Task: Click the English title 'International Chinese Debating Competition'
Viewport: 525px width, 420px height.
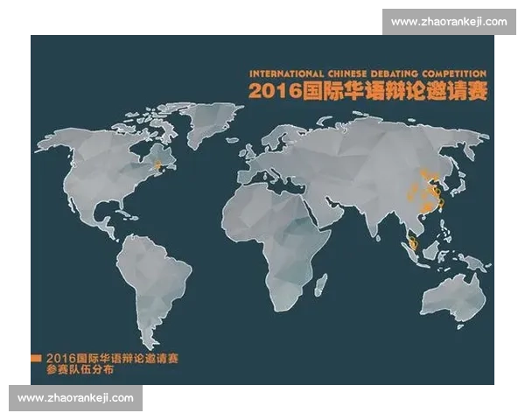Action: (x=367, y=73)
